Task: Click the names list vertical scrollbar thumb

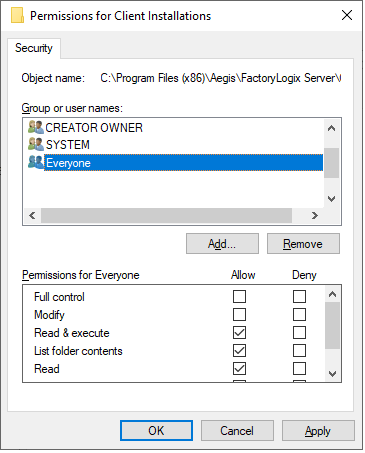Action: click(x=331, y=163)
